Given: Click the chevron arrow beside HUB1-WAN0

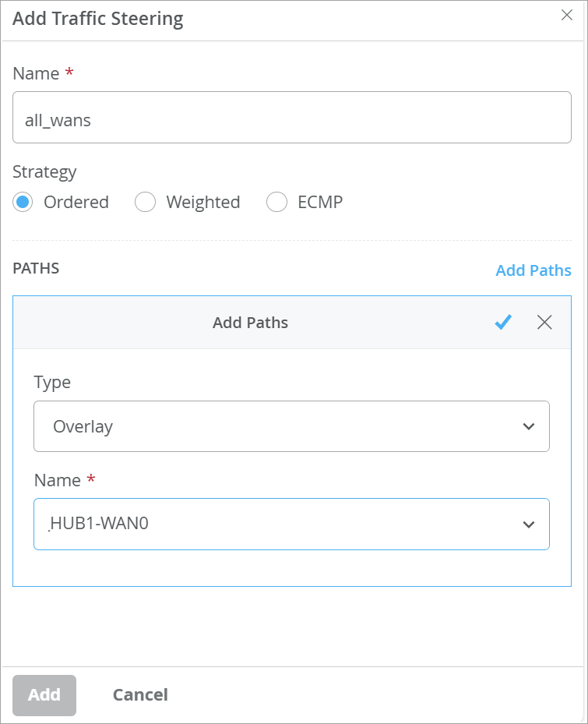Looking at the screenshot, I should (x=529, y=524).
